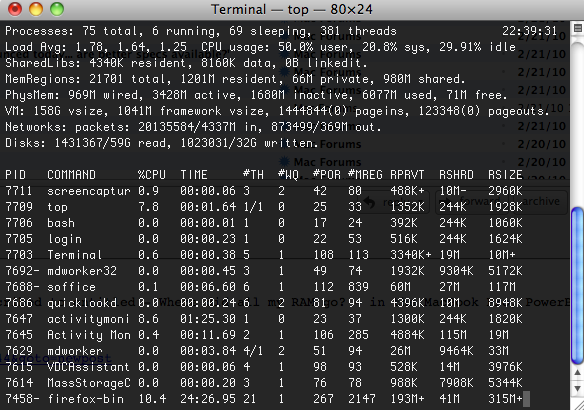
Task: Select the COMMAND column header
Action: point(72,175)
